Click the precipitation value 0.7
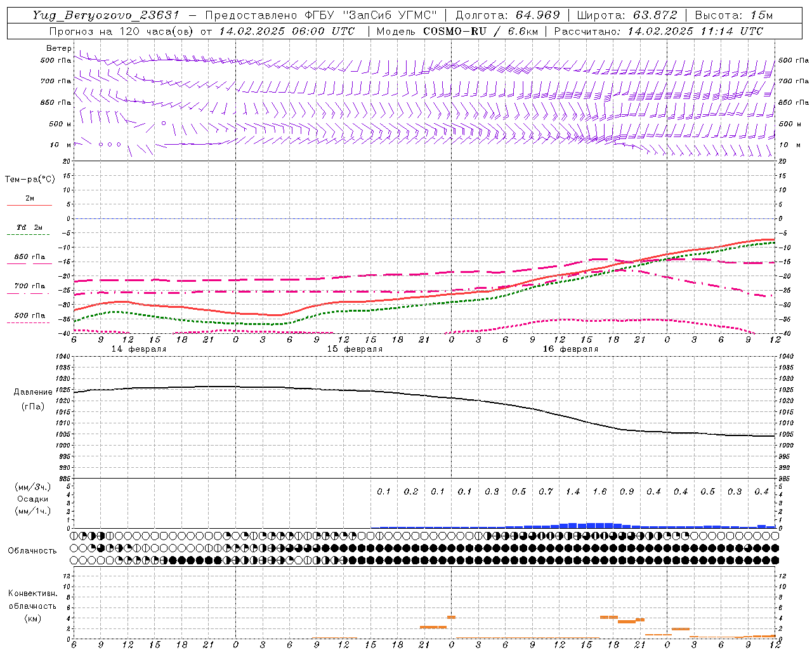The width and height of the screenshot is (812, 650). point(546,491)
